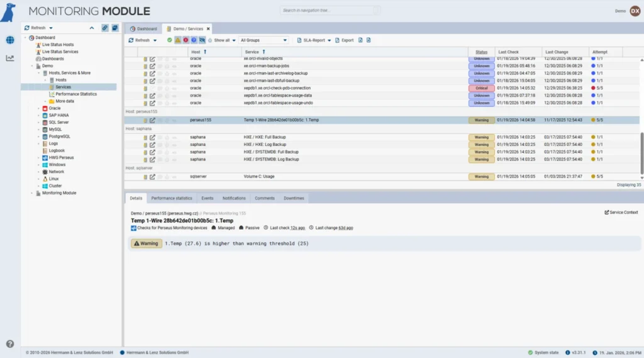Image resolution: width=644 pixels, height=358 pixels.
Task: Click the navigation tree Refresh icon
Action: [27, 28]
